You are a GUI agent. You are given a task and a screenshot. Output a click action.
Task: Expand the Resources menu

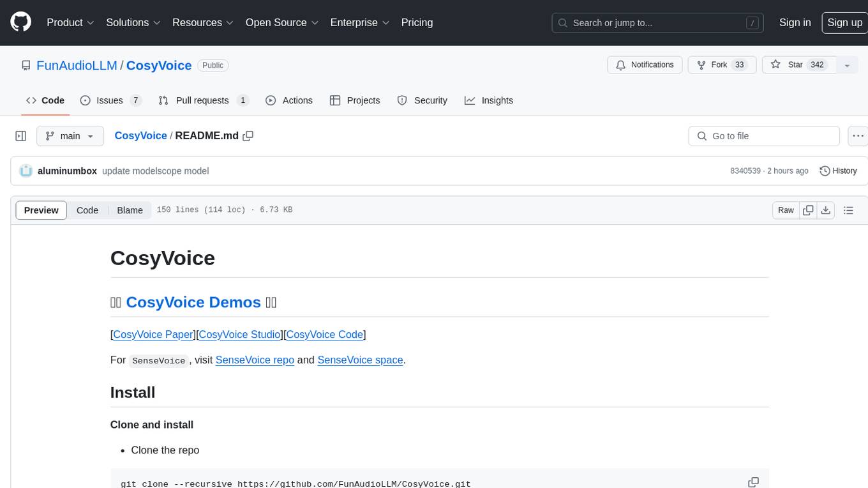(x=203, y=22)
